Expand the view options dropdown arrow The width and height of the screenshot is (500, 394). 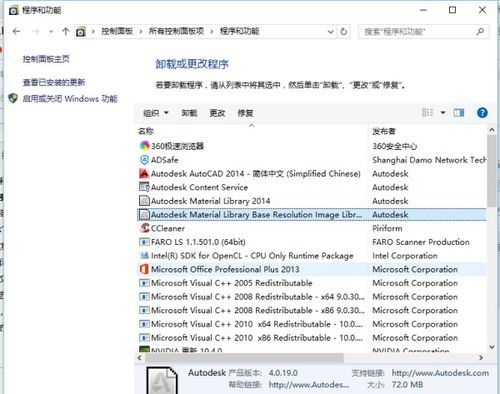tap(443, 113)
